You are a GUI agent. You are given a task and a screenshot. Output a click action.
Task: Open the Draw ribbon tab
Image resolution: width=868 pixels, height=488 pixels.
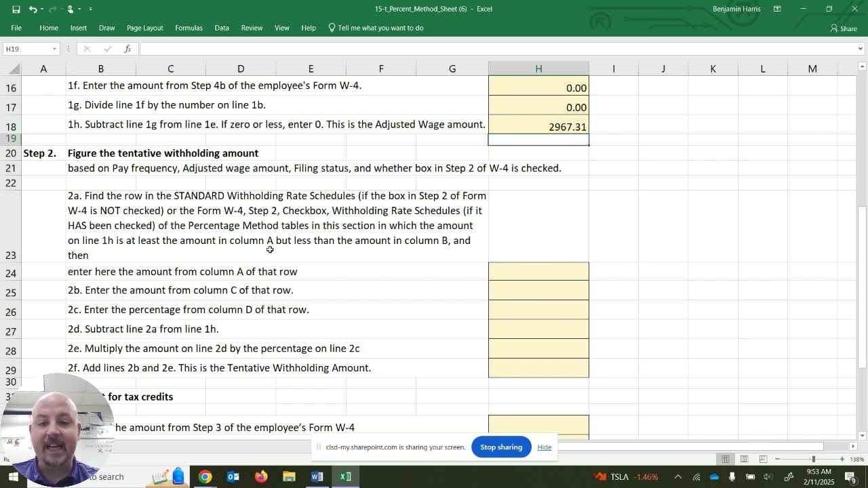pyautogui.click(x=107, y=28)
